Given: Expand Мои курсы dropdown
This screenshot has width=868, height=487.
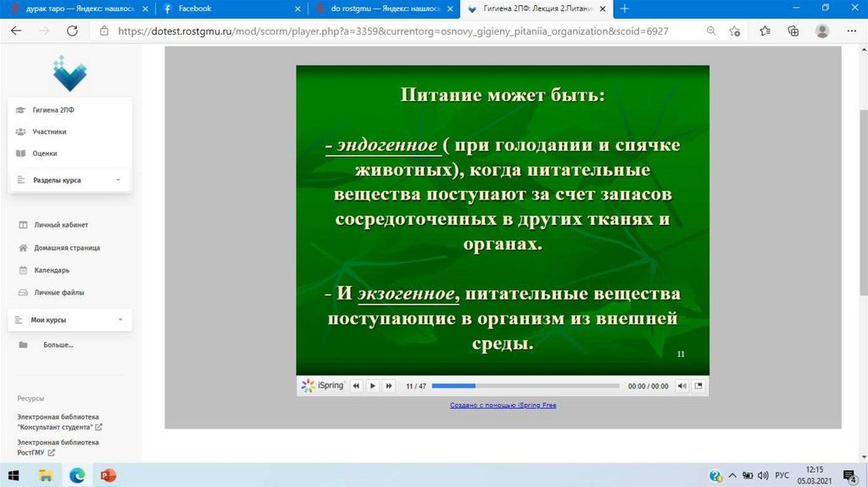Looking at the screenshot, I should tap(70, 320).
